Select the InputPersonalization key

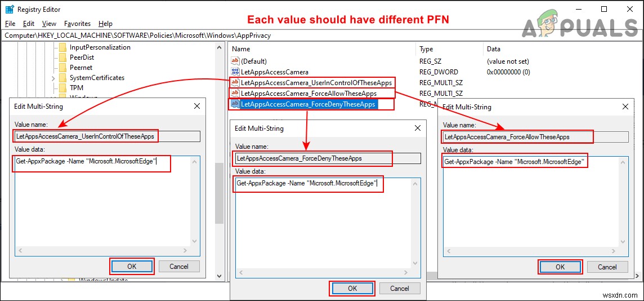click(100, 47)
